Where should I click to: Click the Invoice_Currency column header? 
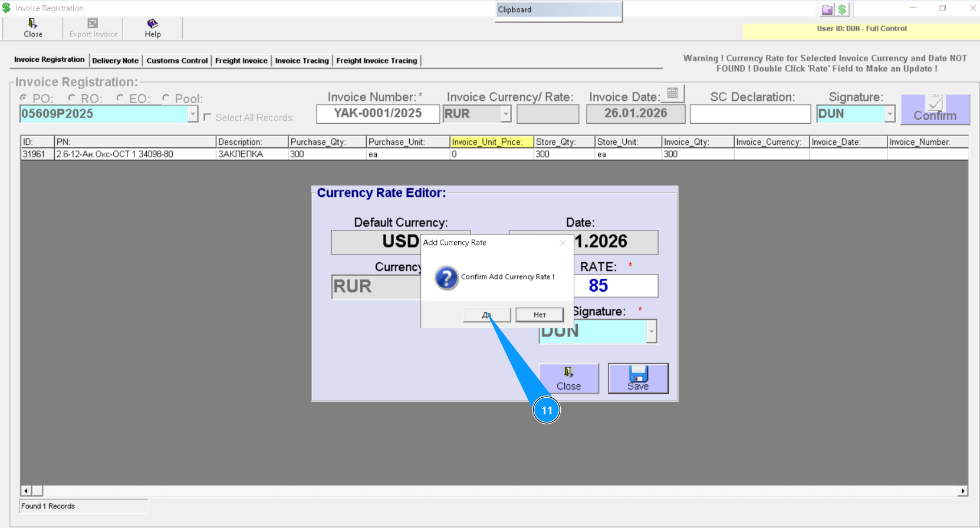coord(771,142)
